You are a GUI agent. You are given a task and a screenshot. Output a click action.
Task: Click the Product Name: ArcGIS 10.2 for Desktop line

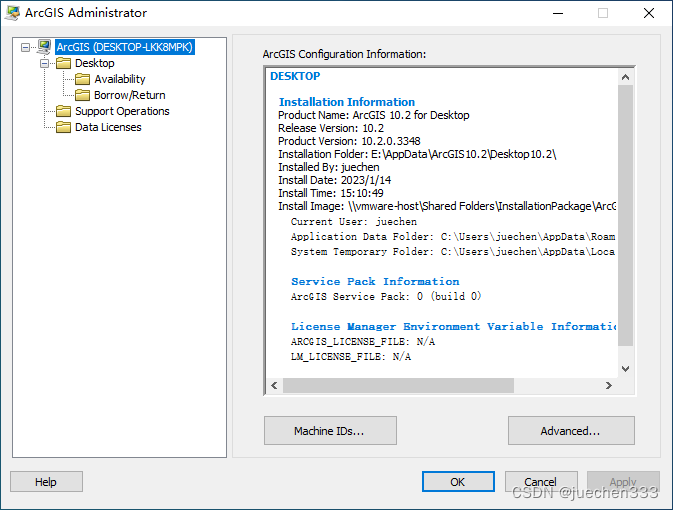(x=373, y=115)
